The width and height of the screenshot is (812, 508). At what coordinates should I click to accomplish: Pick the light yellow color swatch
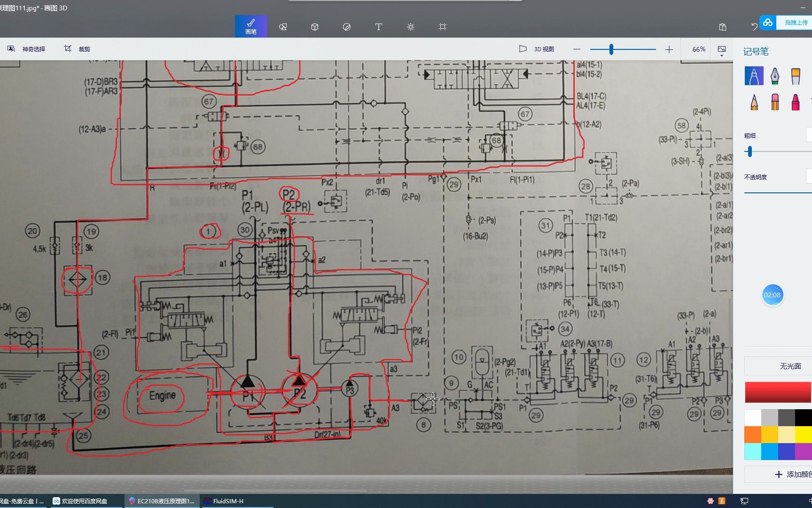point(787,434)
